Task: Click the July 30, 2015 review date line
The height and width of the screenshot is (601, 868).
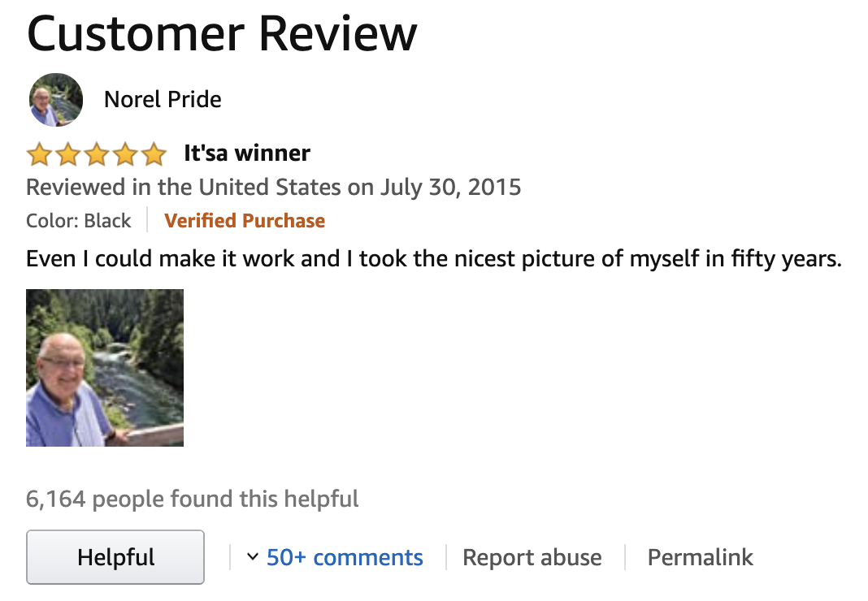Action: [x=273, y=187]
